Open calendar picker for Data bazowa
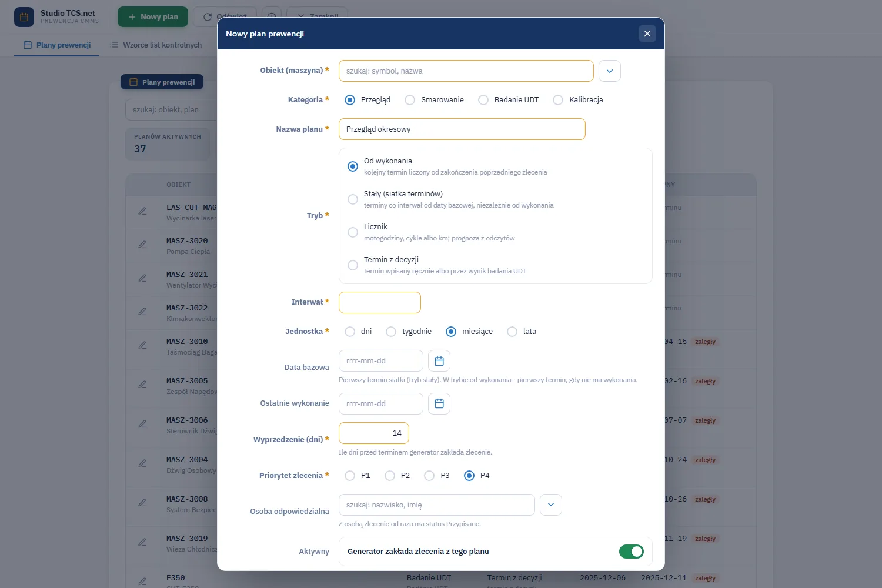Viewport: 882px width, 588px height. [439, 361]
